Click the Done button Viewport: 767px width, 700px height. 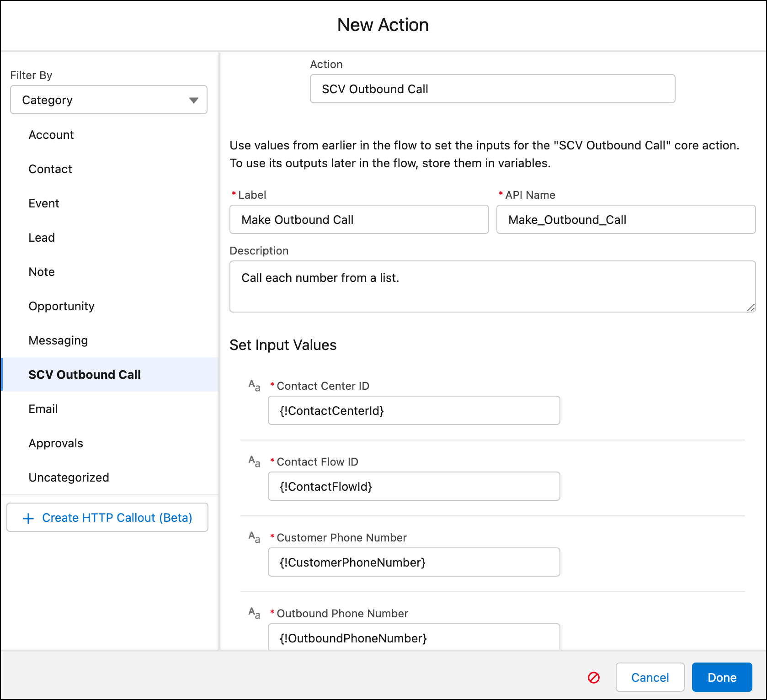tap(722, 678)
